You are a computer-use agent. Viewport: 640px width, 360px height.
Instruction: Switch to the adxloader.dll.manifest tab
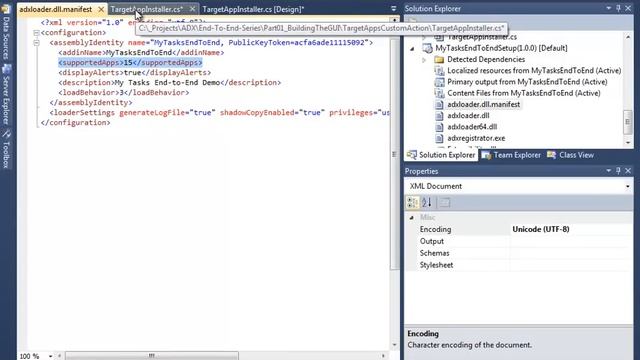[x=56, y=9]
